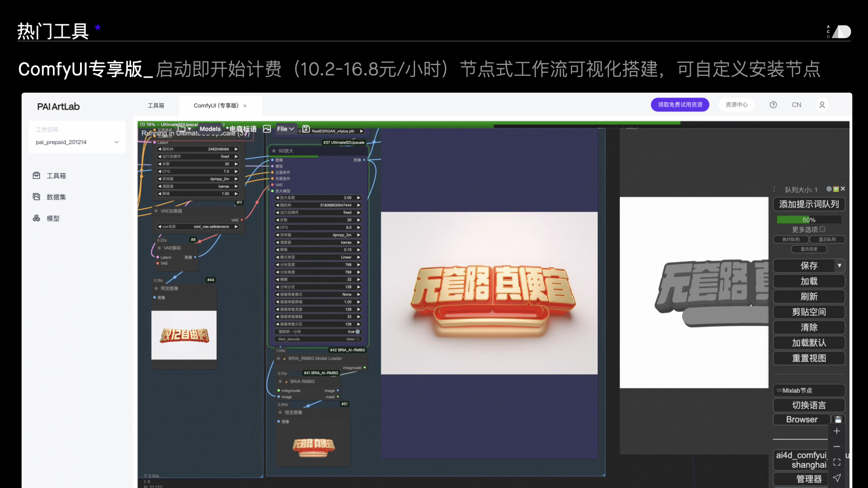Image resolution: width=868 pixels, height=488 pixels.
Task: Zoom out with the minus icon
Action: click(837, 446)
